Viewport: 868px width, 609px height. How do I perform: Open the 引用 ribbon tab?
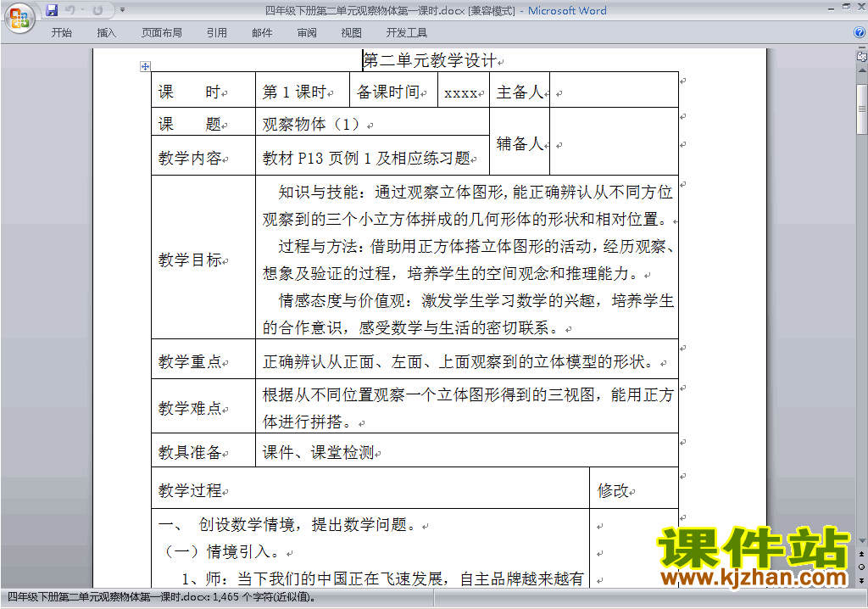point(217,33)
